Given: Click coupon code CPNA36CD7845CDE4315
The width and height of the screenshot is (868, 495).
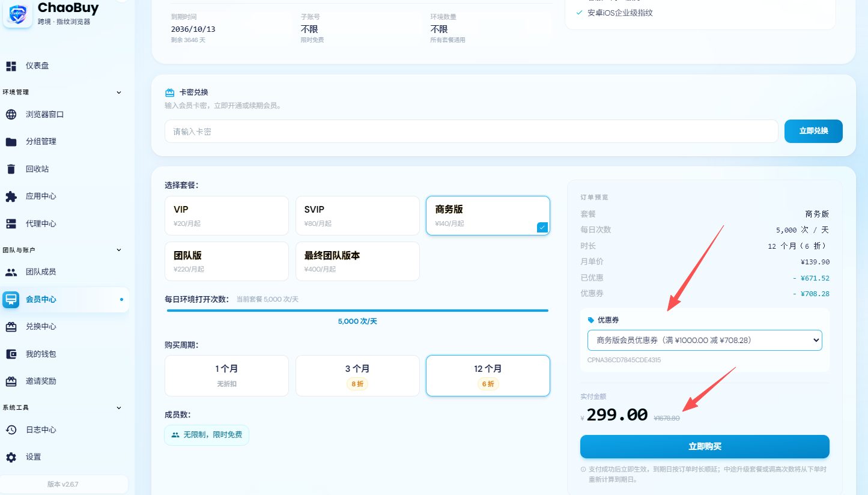Looking at the screenshot, I should pos(624,360).
